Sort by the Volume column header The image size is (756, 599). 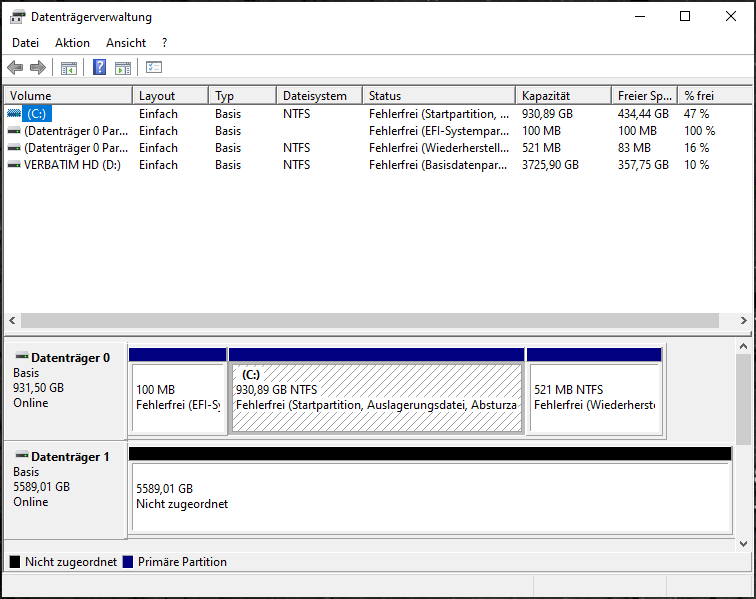68,95
